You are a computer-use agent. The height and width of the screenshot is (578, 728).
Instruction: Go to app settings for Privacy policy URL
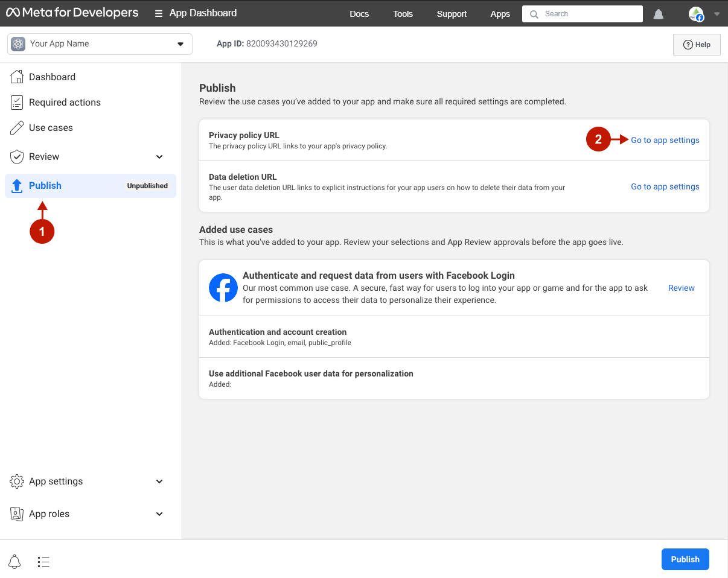click(x=665, y=140)
